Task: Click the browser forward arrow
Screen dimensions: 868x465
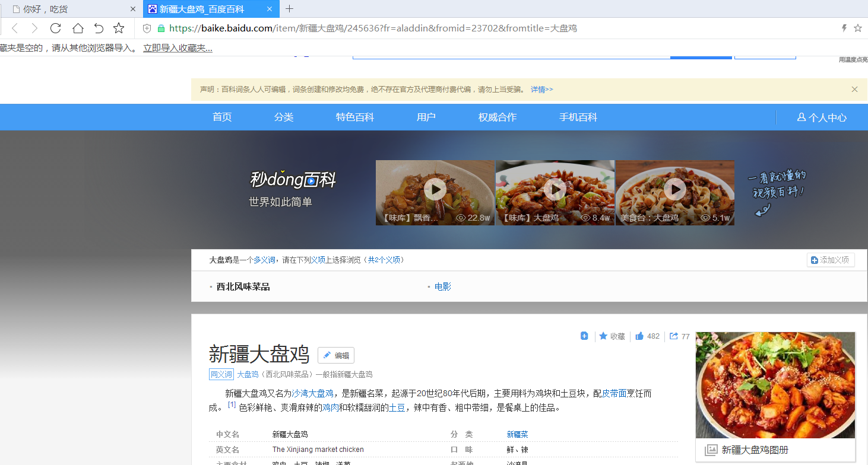Action: click(34, 28)
